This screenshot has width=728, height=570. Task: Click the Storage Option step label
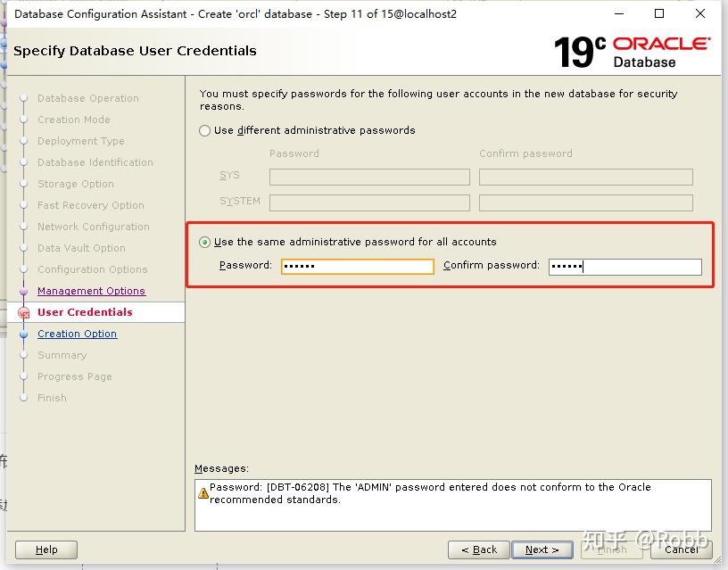pos(76,184)
